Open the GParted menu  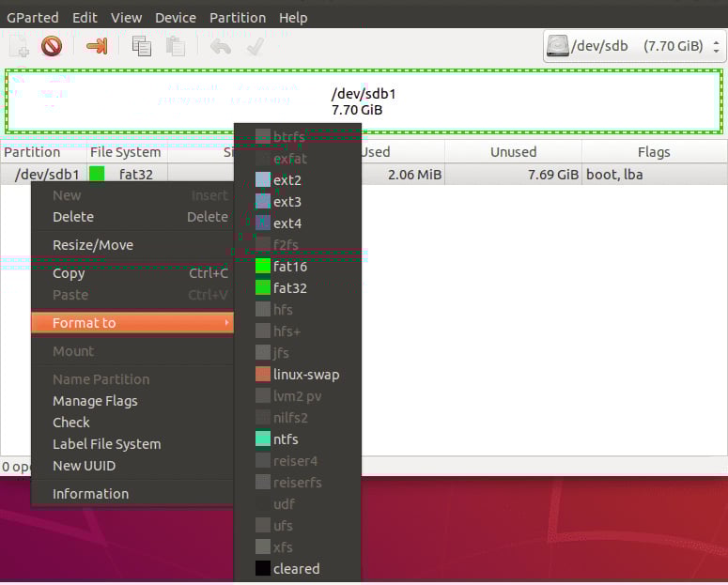click(33, 18)
